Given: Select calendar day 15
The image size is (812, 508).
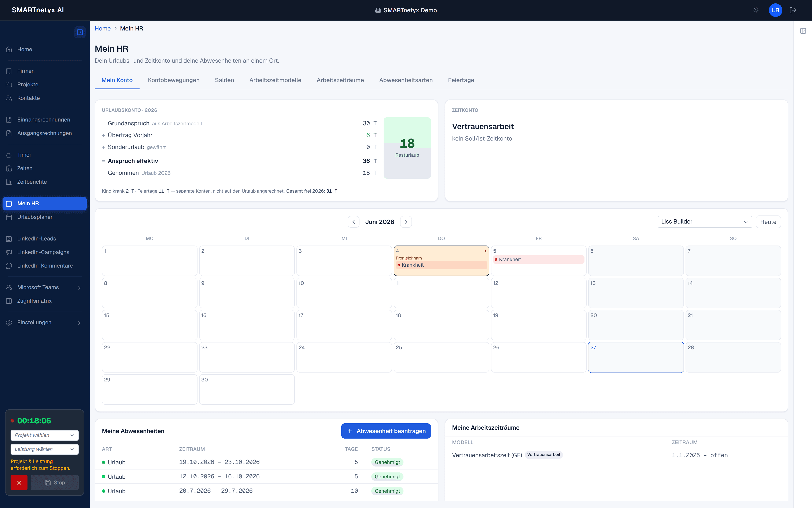Looking at the screenshot, I should click(x=150, y=325).
